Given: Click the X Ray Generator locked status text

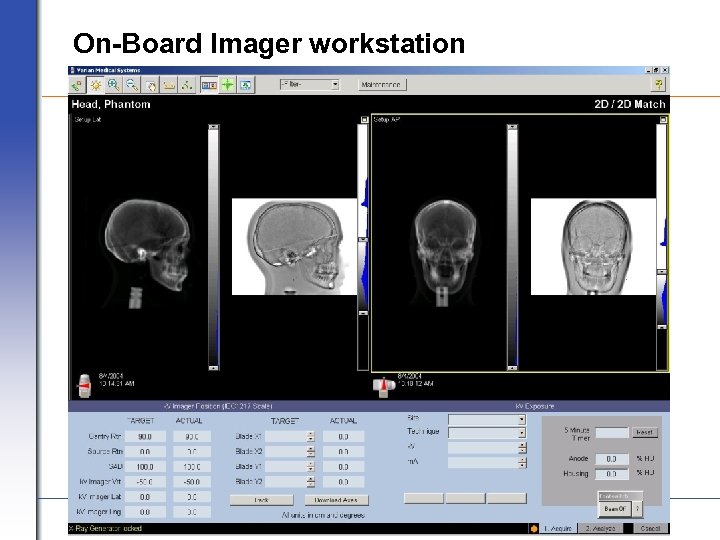Looking at the screenshot, I should (x=106, y=529).
